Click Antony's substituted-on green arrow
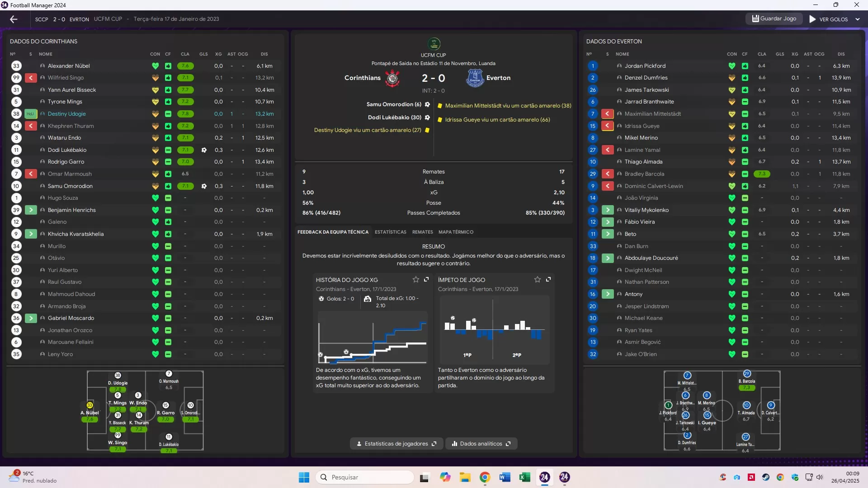Screen dimensions: 868x488 pos(608,294)
